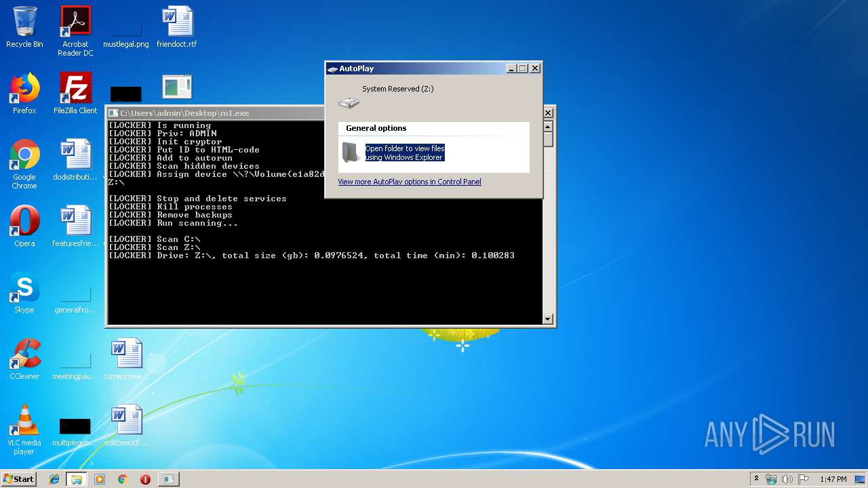Open the Action Center flag icon
Viewport: 868px width, 488px height.
click(804, 479)
